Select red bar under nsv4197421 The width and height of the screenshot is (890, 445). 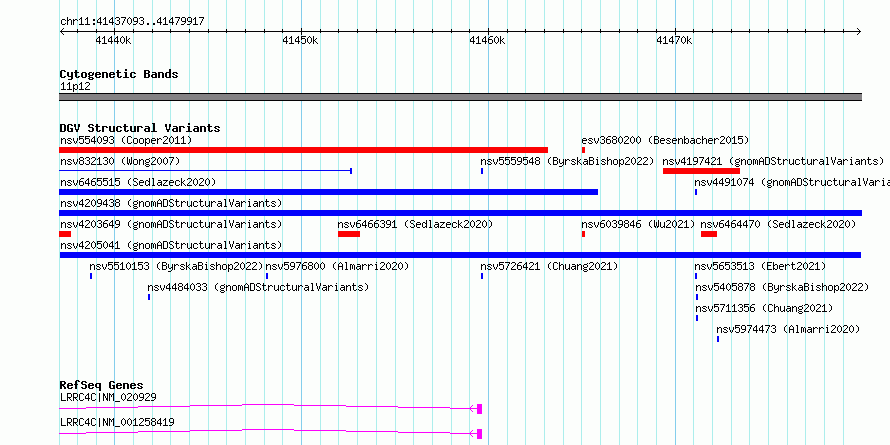pyautogui.click(x=701, y=171)
